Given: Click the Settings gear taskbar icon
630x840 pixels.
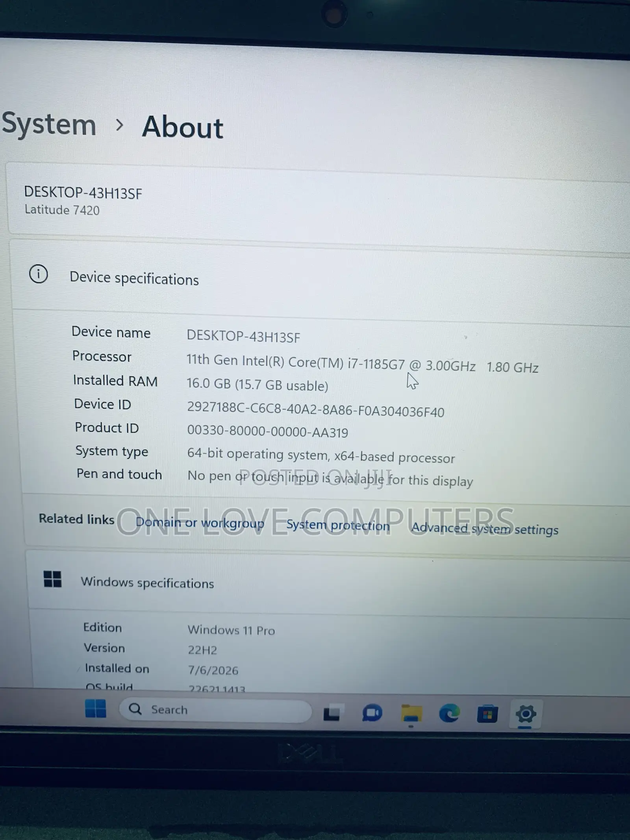Looking at the screenshot, I should (526, 714).
